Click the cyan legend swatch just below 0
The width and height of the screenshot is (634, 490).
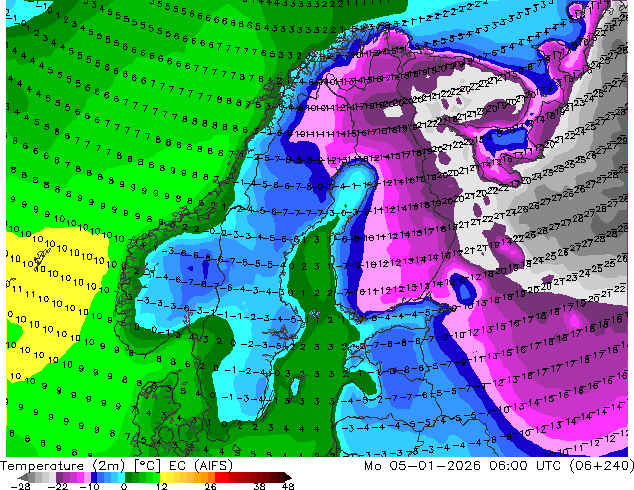pyautogui.click(x=121, y=477)
